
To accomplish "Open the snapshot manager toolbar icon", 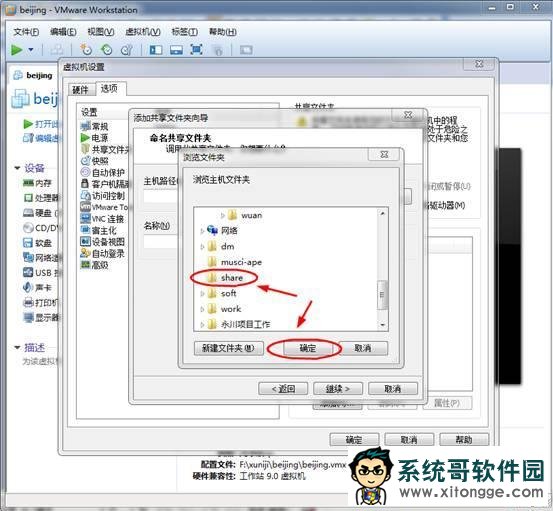I will 127,50.
